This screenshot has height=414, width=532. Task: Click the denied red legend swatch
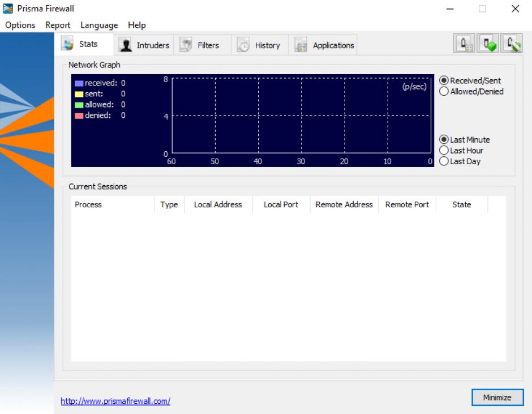[79, 116]
